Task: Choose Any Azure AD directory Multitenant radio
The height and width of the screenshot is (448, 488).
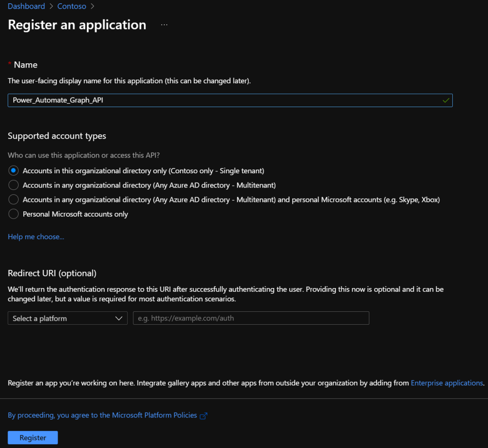Action: click(x=14, y=185)
